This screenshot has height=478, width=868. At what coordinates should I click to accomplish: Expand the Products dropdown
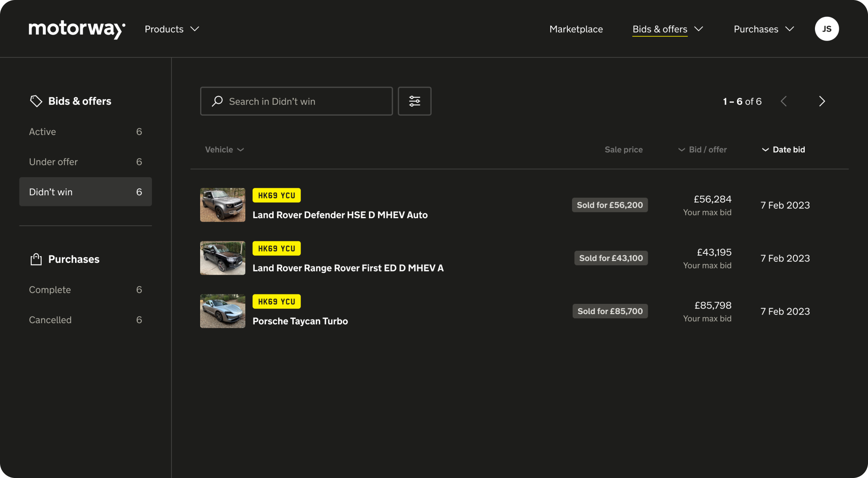[172, 29]
